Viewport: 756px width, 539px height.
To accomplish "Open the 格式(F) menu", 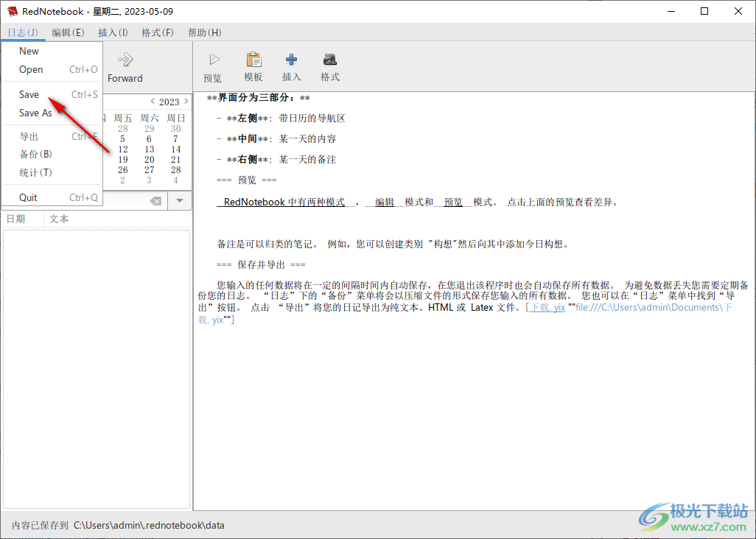I will (x=157, y=32).
